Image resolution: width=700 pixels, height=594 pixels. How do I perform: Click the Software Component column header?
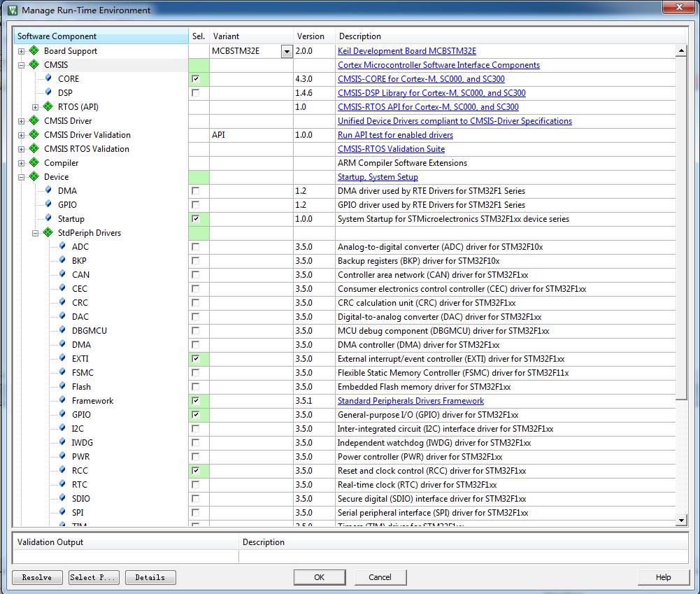101,36
